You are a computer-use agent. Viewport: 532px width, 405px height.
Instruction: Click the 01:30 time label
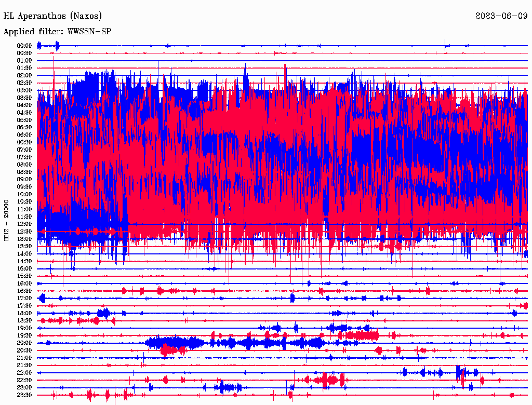click(24, 68)
